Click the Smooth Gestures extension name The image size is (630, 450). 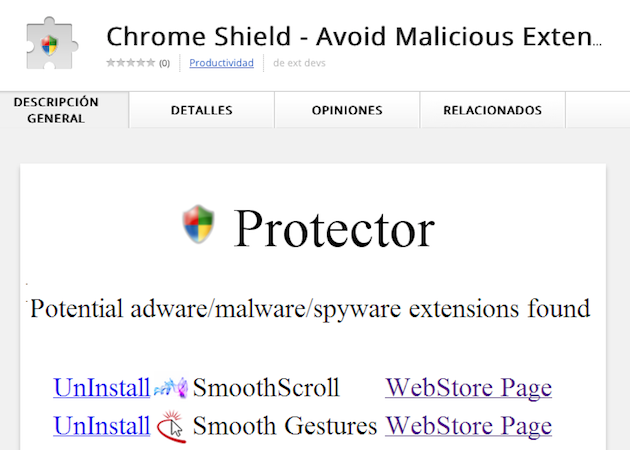[284, 427]
